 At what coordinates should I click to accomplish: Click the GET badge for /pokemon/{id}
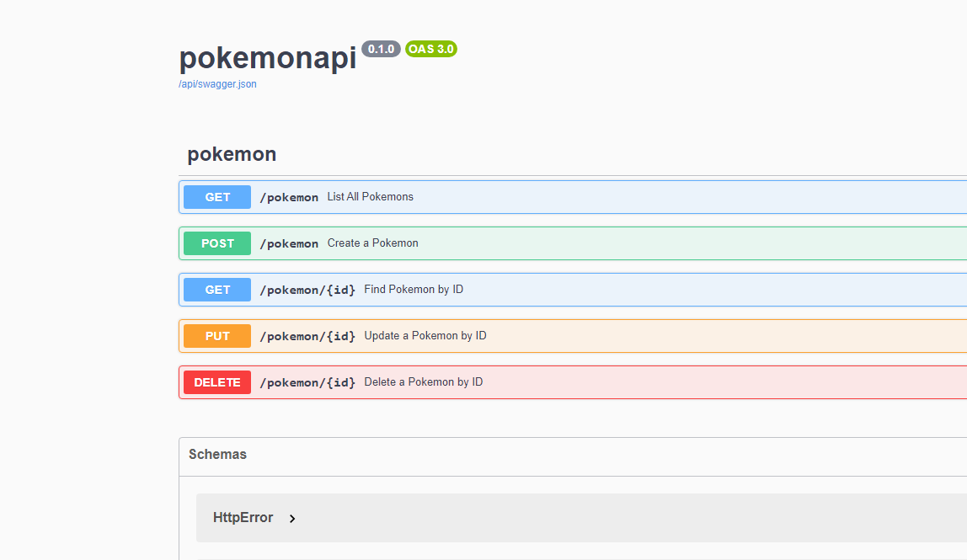click(x=216, y=289)
